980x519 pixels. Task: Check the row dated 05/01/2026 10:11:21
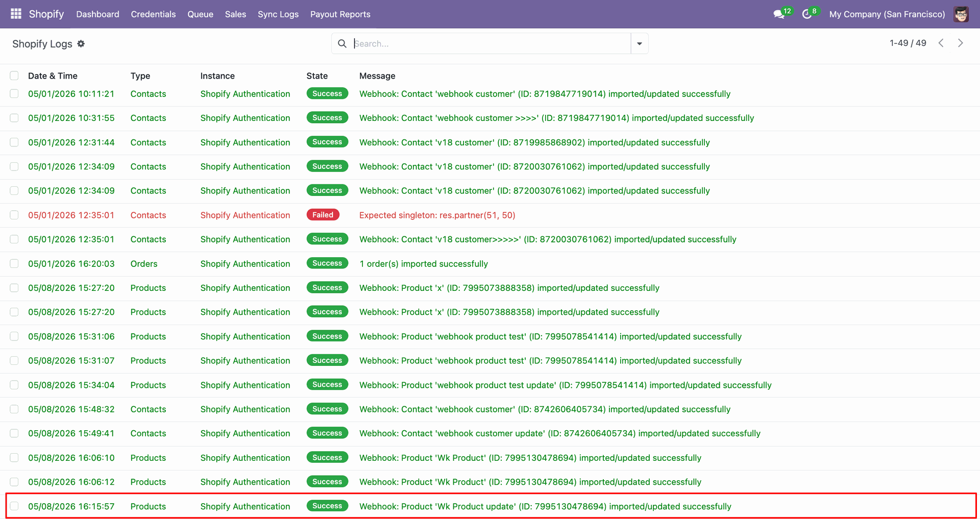tap(14, 94)
